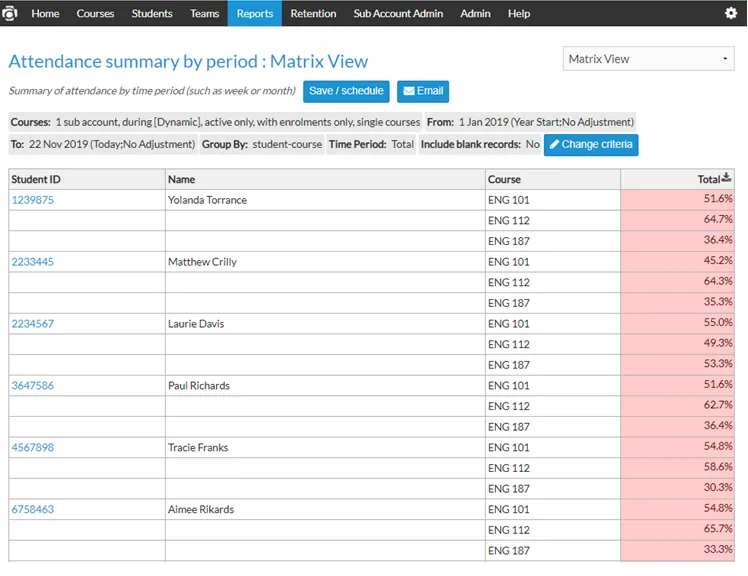Click the 64.7% total cell

677,220
